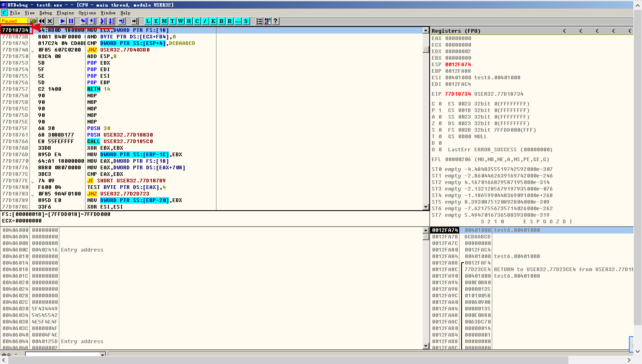The image size is (642, 364).
Task: Show Breakpoints with B button
Action: [221, 21]
